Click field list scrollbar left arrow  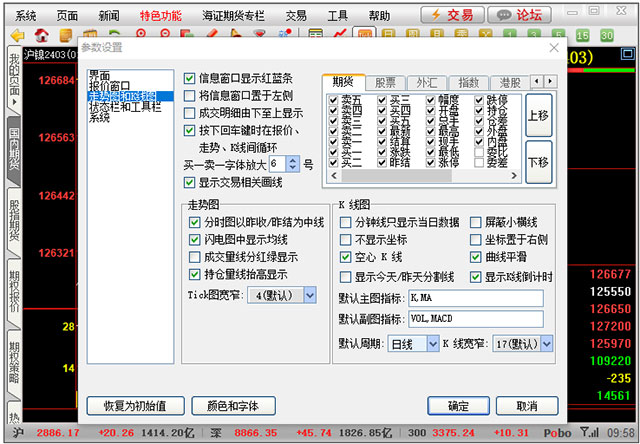coord(334,176)
